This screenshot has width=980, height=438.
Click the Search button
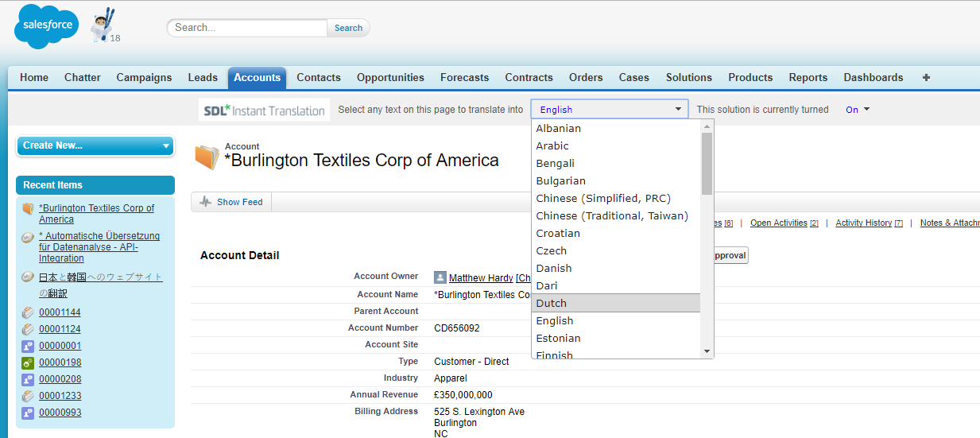[x=348, y=28]
